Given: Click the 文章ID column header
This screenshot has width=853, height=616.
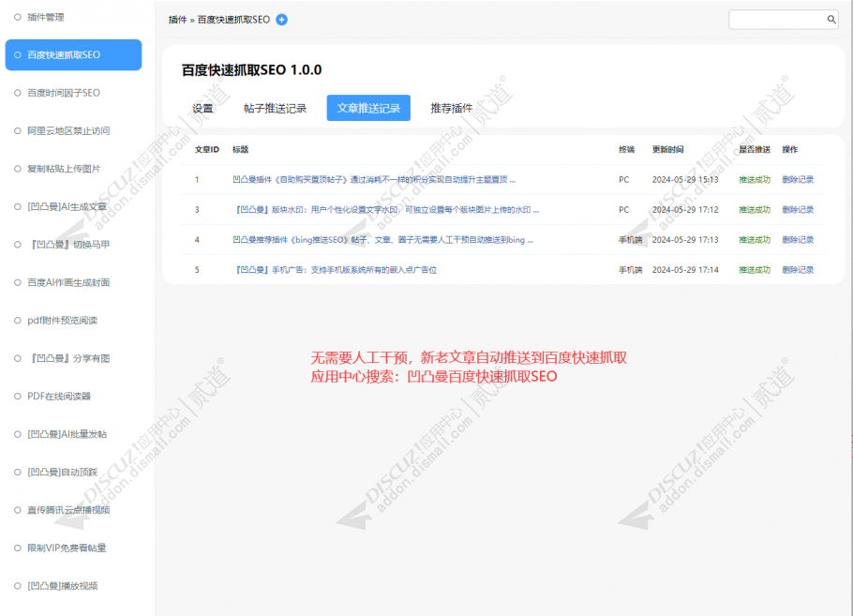Looking at the screenshot, I should (x=207, y=150).
